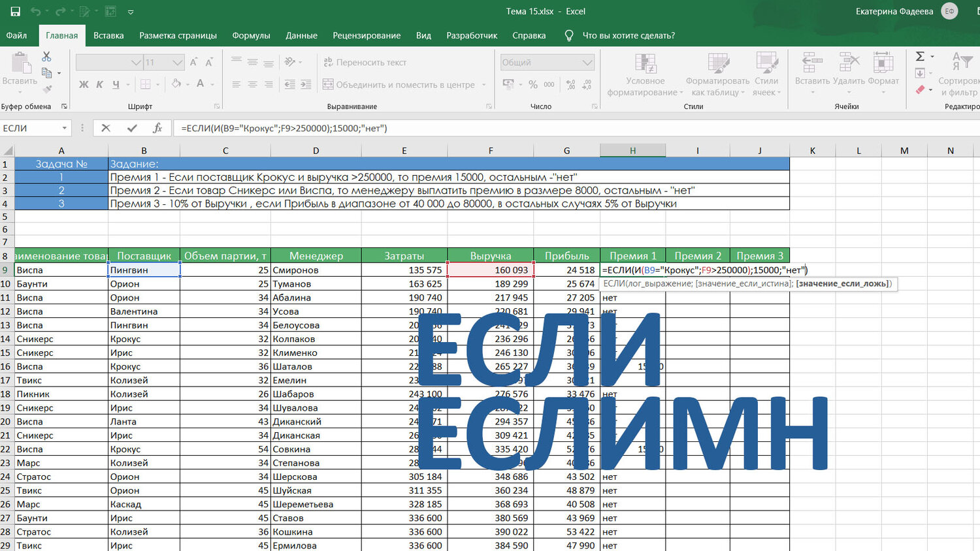The image size is (980, 551).
Task: Click the Merge and Center icon
Action: (327, 84)
